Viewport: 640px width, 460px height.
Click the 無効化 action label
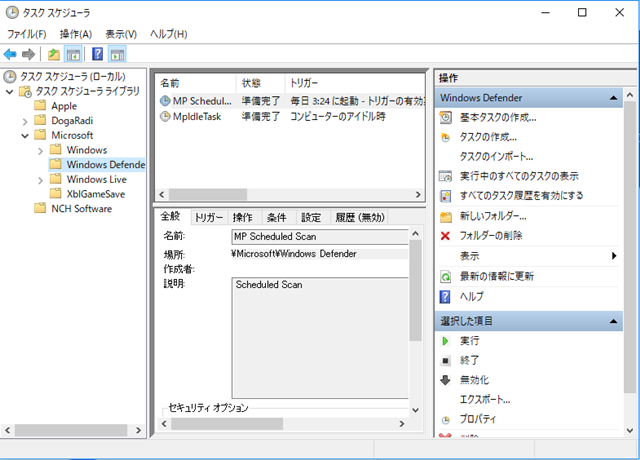click(x=474, y=380)
